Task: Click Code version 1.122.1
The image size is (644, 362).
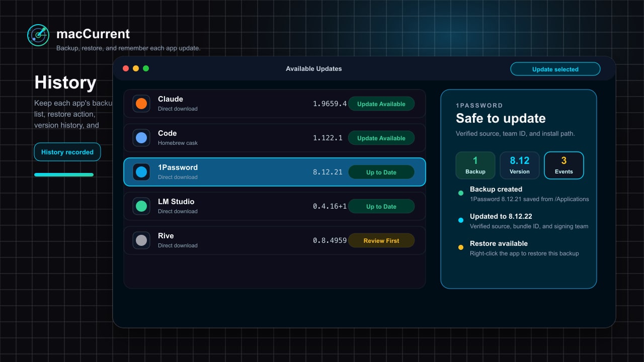Action: [x=328, y=138]
